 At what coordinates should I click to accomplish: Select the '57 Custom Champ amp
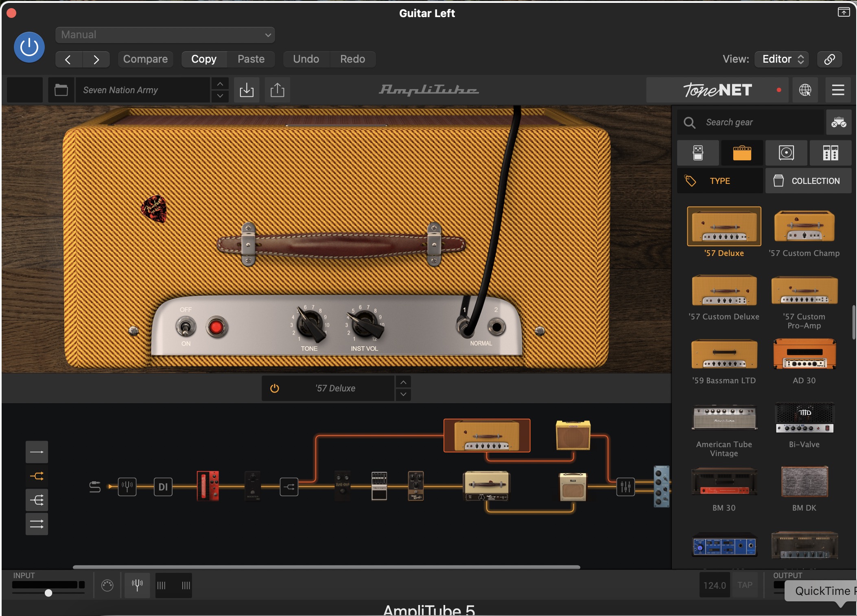click(x=804, y=227)
